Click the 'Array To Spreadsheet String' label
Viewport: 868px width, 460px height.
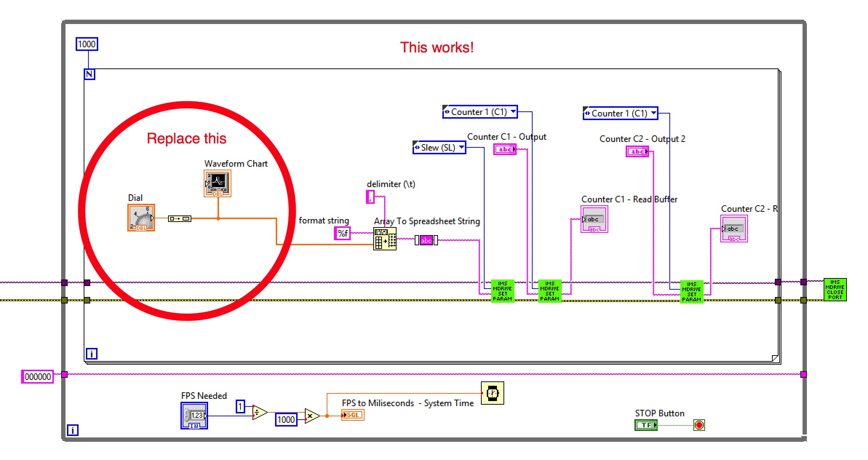pos(427,221)
